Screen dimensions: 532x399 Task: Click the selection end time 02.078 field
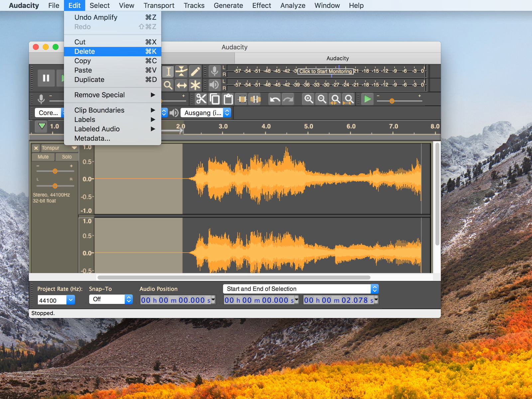(x=341, y=300)
